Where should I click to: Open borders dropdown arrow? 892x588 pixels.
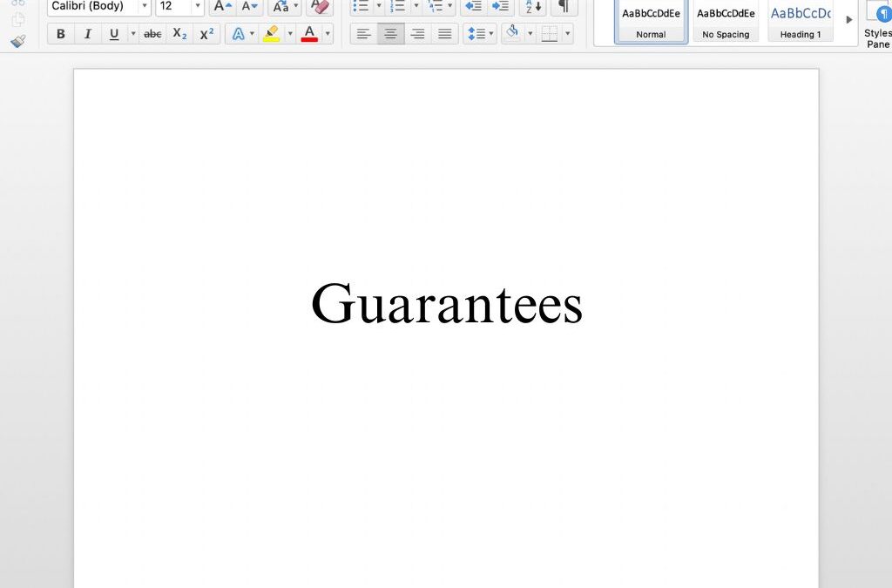(x=567, y=34)
